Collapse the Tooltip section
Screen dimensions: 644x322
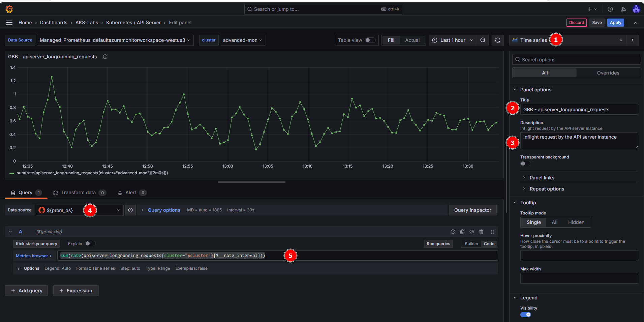click(x=528, y=203)
